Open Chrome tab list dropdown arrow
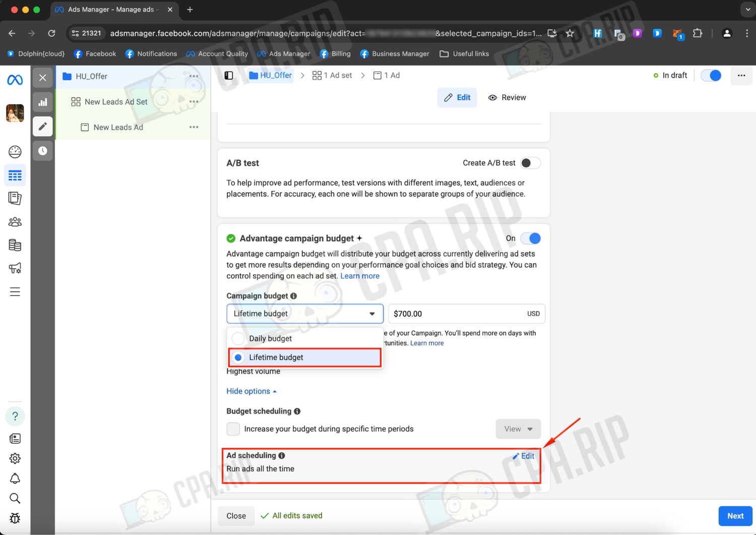 click(747, 10)
